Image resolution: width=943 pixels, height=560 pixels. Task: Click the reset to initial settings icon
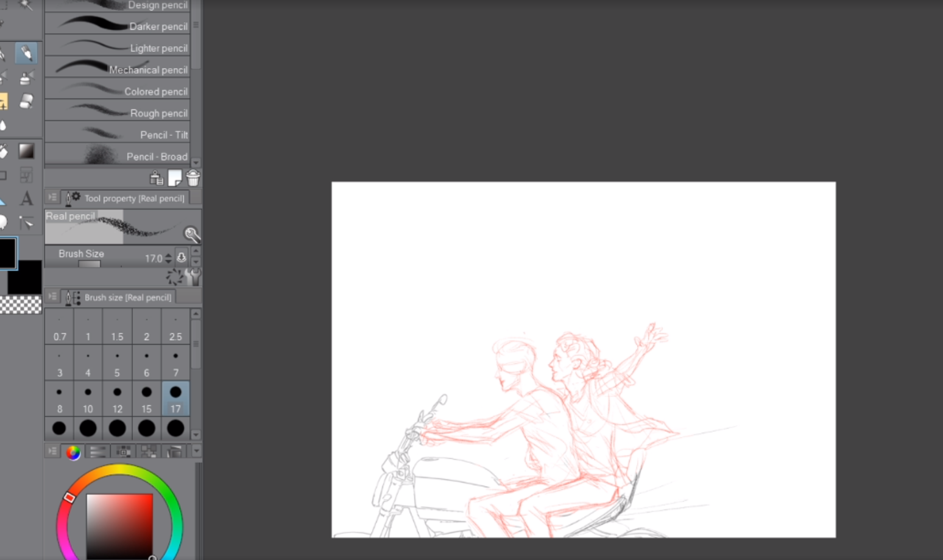pos(174,277)
